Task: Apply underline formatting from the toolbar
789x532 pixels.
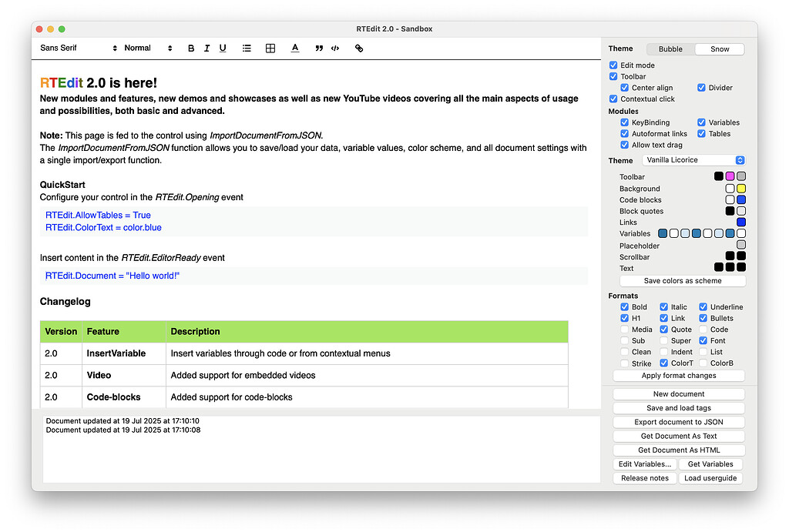Action: (223, 48)
